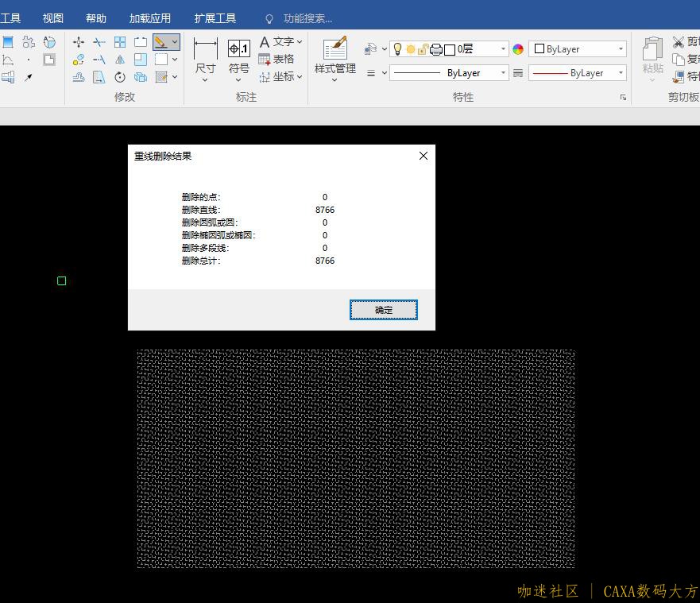Open the 视图 menu tab
Screen dimensions: 700x603
(53, 18)
